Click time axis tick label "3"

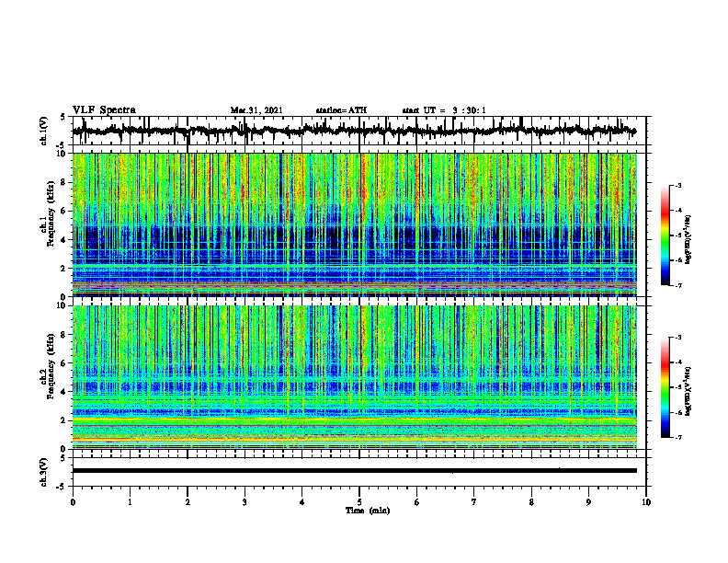coord(245,502)
